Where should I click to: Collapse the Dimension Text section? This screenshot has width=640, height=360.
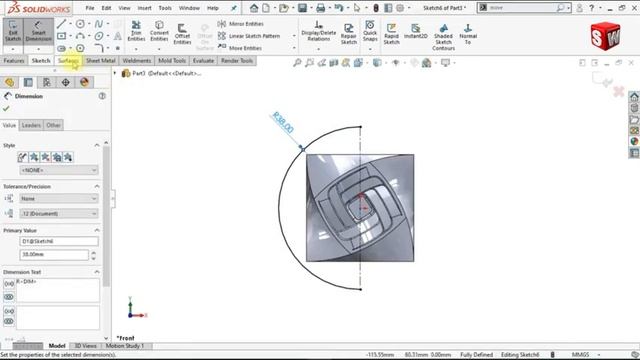click(x=97, y=272)
